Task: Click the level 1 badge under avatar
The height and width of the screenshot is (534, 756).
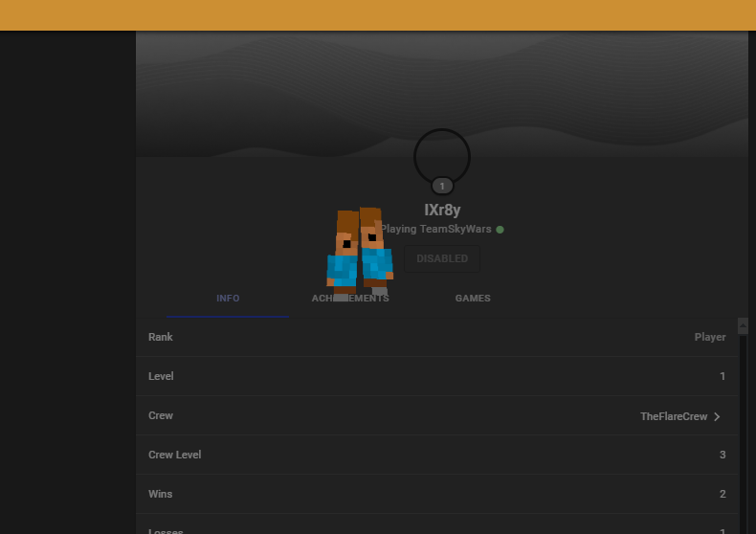Action: pos(442,186)
